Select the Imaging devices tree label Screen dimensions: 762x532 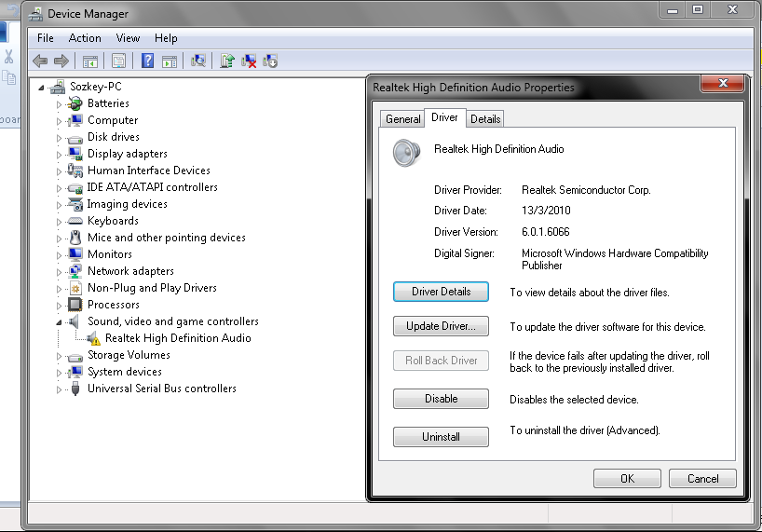coord(128,204)
